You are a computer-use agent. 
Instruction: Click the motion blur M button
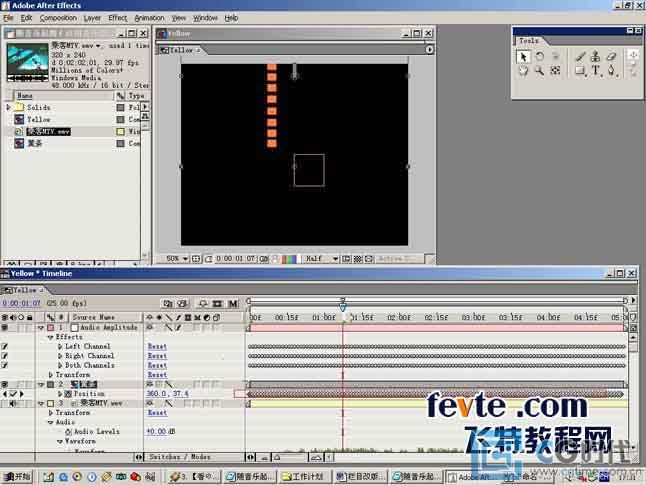[x=233, y=304]
